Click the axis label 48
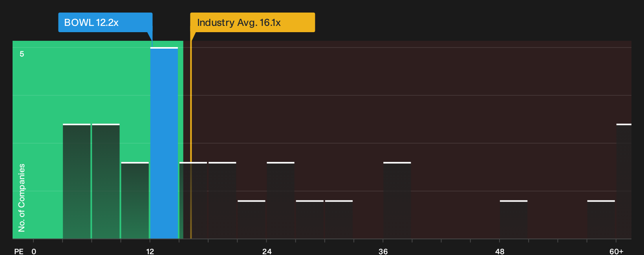The width and height of the screenshot is (644, 255). click(500, 251)
